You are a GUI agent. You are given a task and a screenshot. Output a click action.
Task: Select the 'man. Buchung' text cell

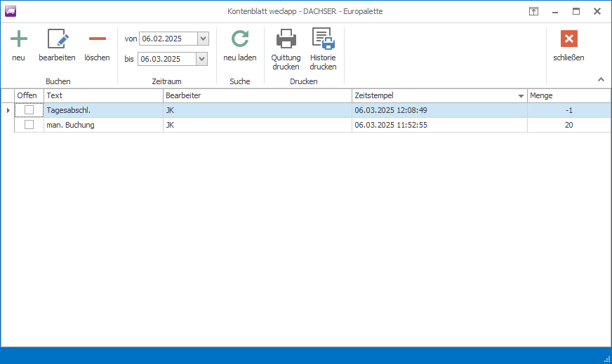(x=102, y=125)
